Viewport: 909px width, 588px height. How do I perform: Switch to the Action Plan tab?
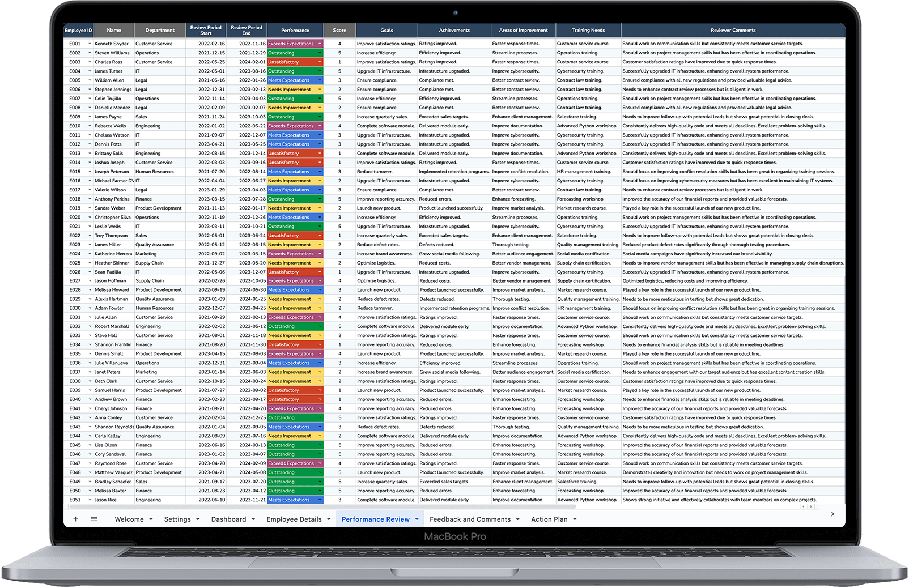pyautogui.click(x=549, y=519)
